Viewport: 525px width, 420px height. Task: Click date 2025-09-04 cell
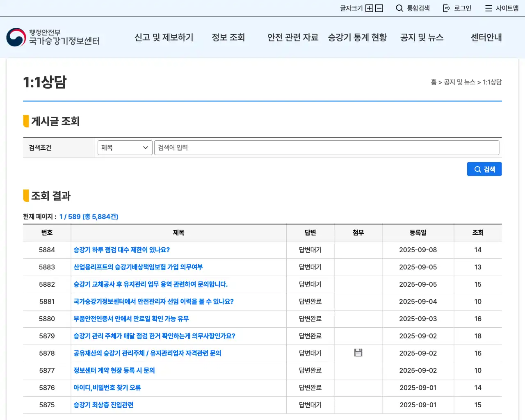coord(418,301)
